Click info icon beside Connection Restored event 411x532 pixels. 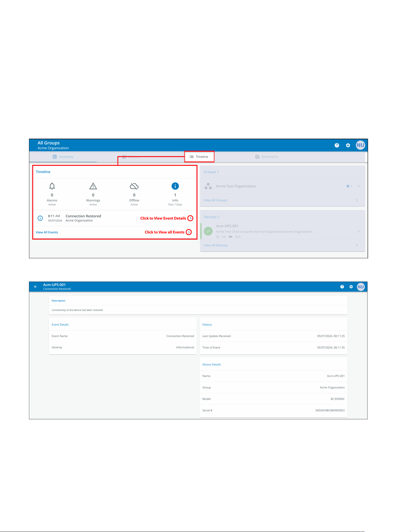(x=40, y=218)
